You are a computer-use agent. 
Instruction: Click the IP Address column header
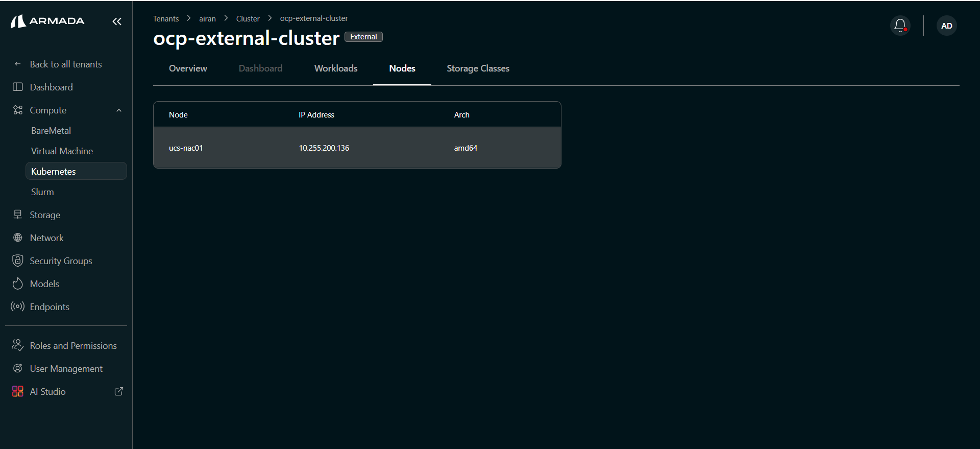click(x=316, y=114)
